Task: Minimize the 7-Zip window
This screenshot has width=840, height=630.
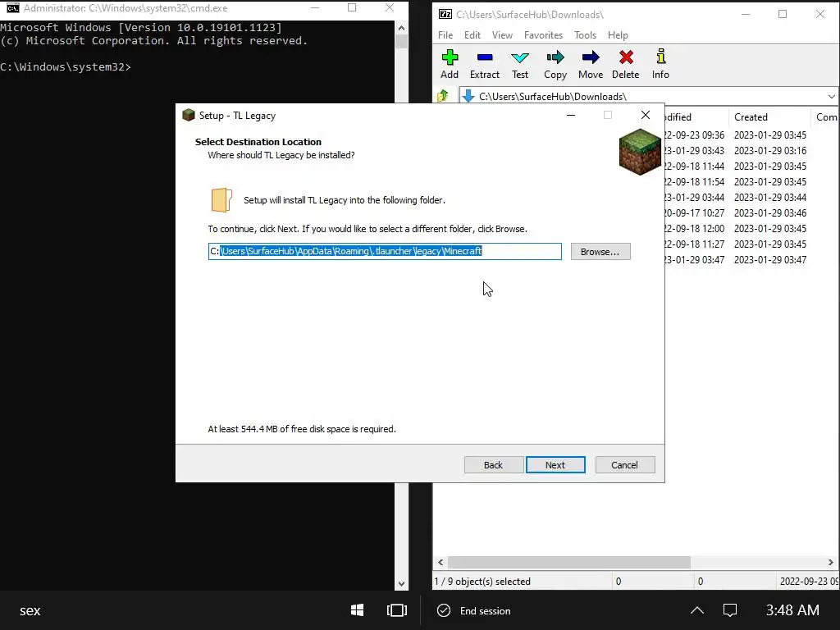Action: pyautogui.click(x=745, y=15)
